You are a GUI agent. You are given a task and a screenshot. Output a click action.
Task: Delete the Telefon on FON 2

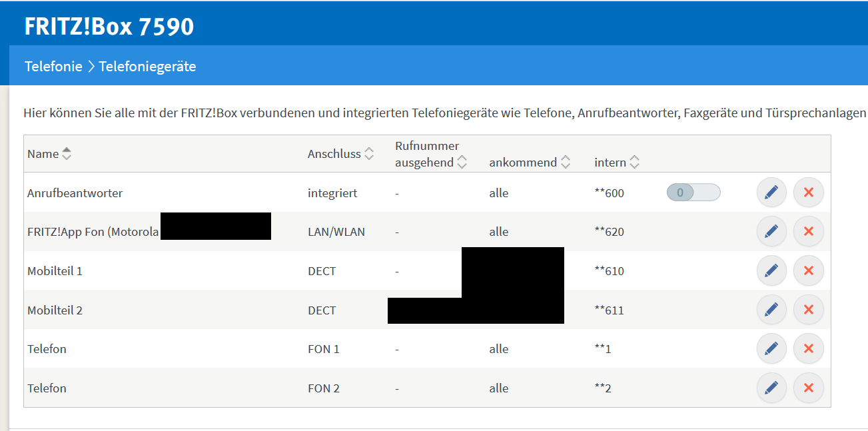click(x=809, y=388)
